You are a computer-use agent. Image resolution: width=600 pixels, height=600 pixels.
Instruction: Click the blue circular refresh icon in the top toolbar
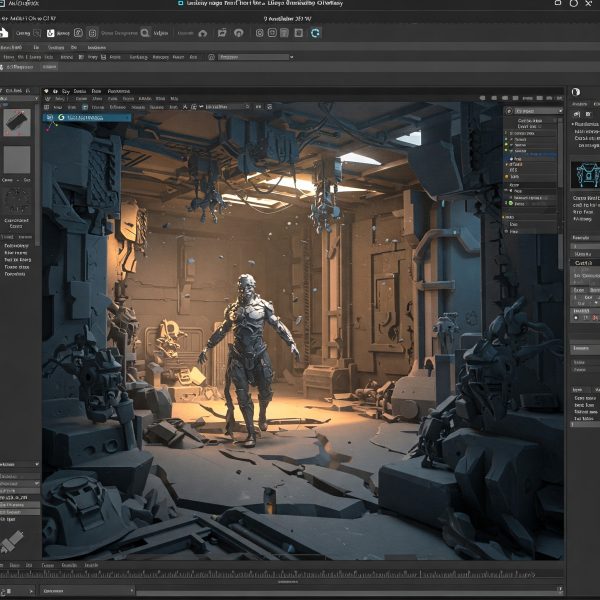(315, 33)
